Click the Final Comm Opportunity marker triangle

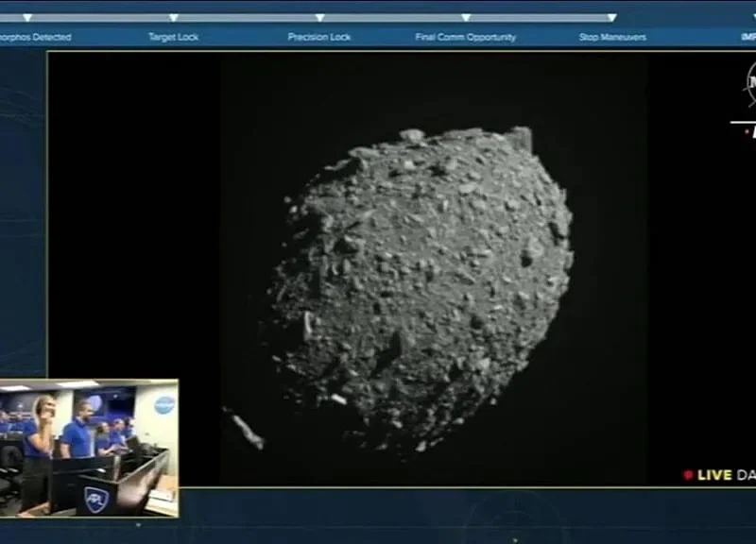[466, 17]
